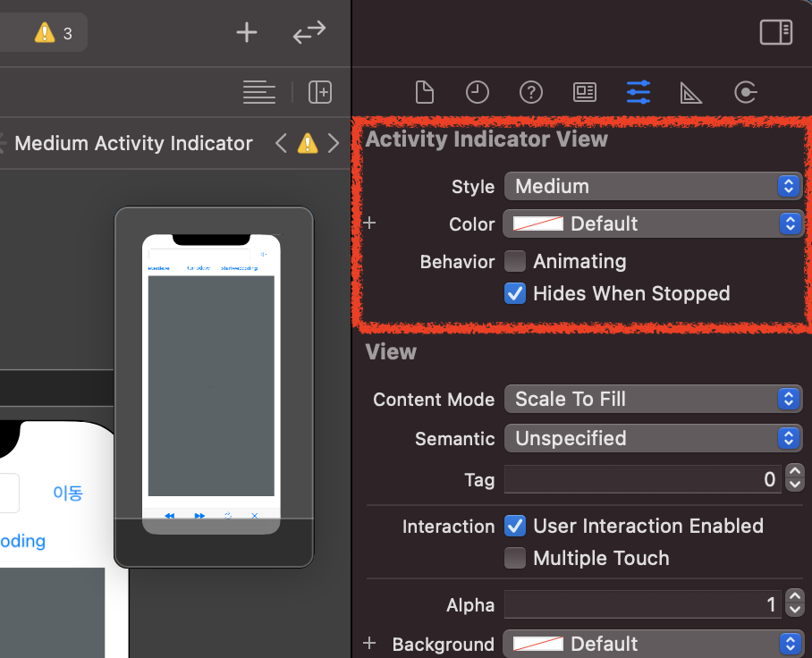
Task: Click the Background color swatch preview
Action: pyautogui.click(x=538, y=644)
